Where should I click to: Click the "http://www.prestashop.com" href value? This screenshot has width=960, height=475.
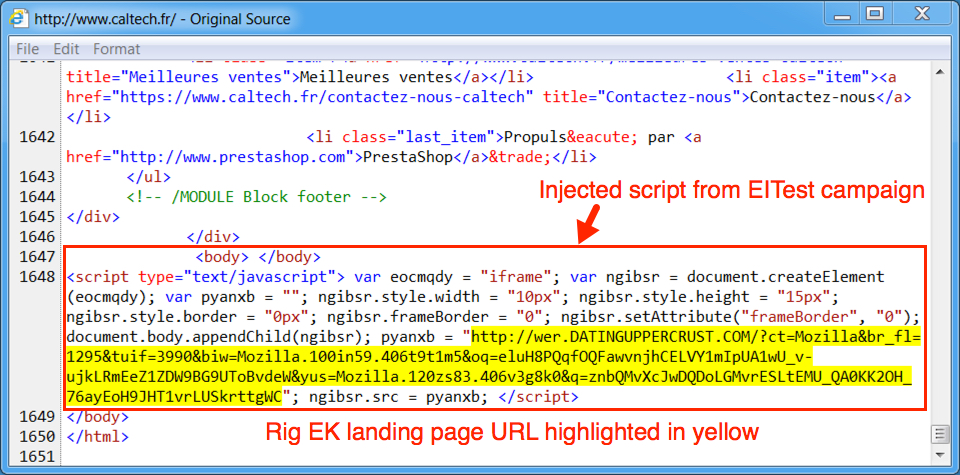pos(234,157)
